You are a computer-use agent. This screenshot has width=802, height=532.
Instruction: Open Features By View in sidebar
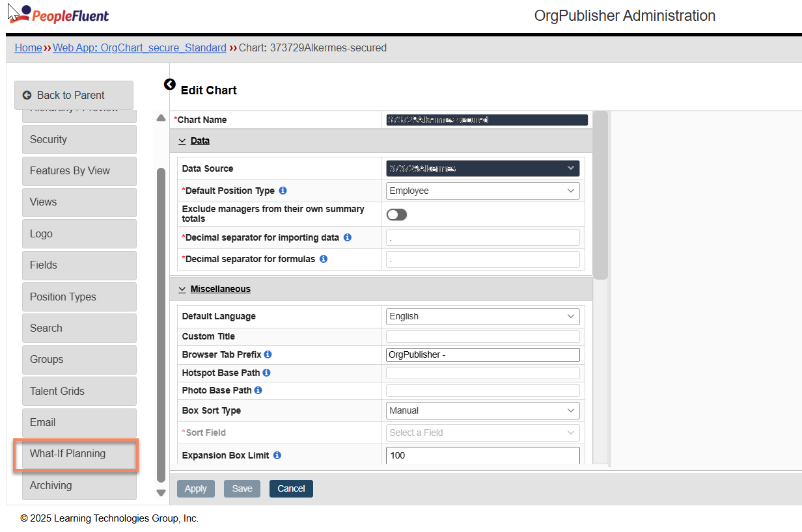pyautogui.click(x=79, y=170)
